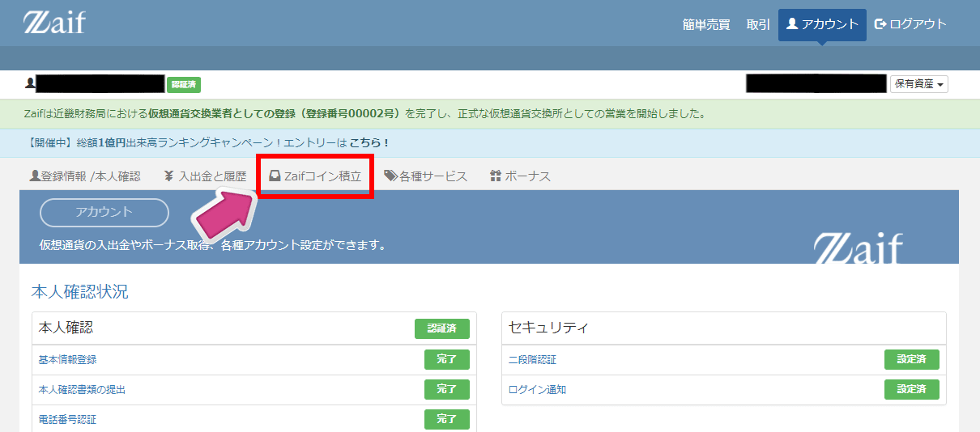Click 完了 badge for 基本情報登録
980x432 pixels.
coord(447,360)
